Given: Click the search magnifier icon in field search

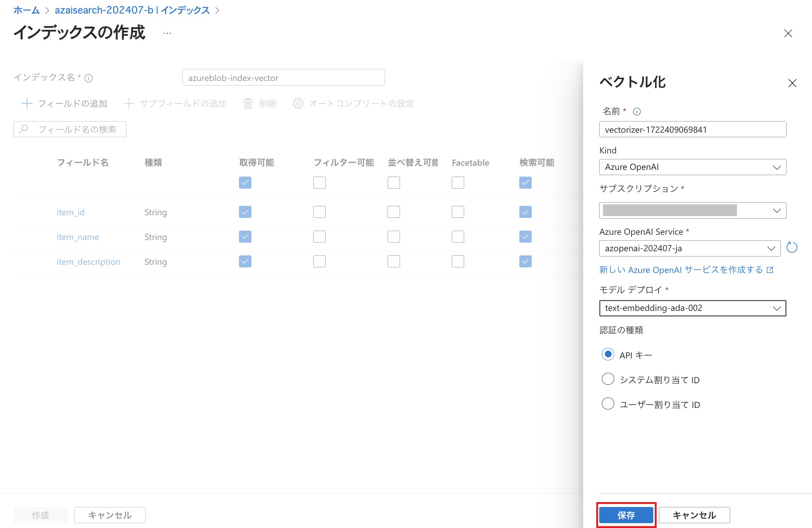Looking at the screenshot, I should click(24, 129).
